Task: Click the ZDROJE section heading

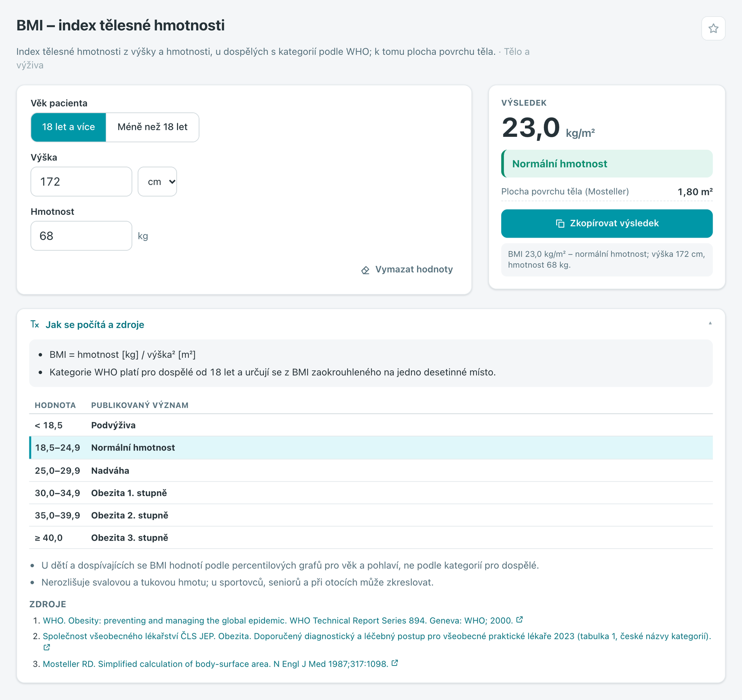Action: click(48, 604)
